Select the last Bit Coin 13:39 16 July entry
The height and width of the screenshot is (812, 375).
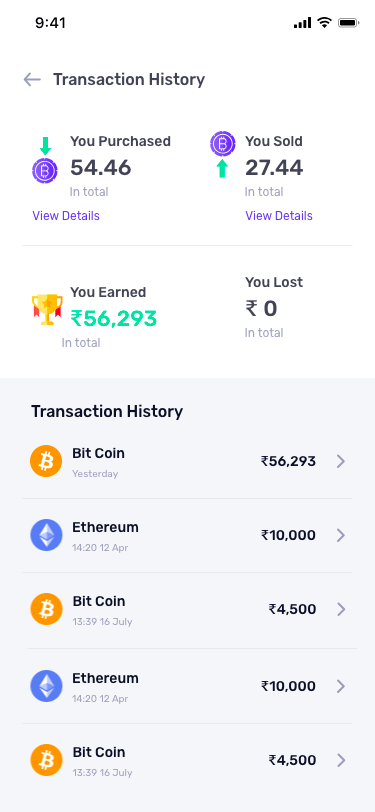(188, 760)
